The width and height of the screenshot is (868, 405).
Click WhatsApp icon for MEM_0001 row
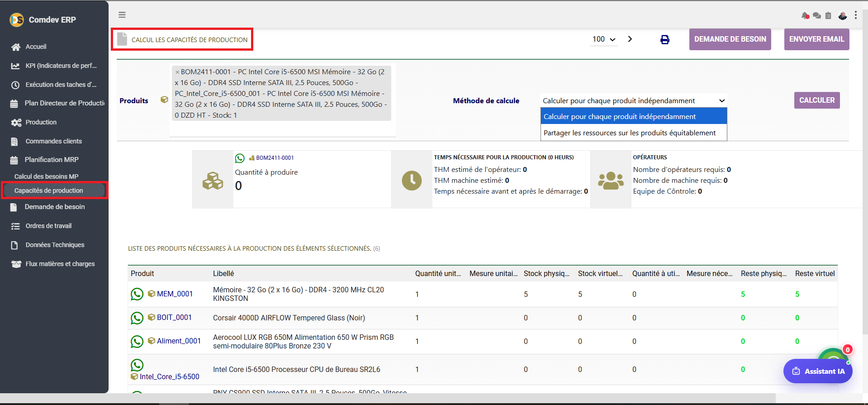point(137,294)
